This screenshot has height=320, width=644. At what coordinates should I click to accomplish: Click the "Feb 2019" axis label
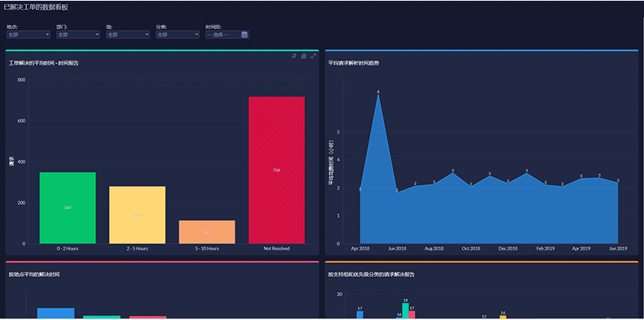[545, 249]
